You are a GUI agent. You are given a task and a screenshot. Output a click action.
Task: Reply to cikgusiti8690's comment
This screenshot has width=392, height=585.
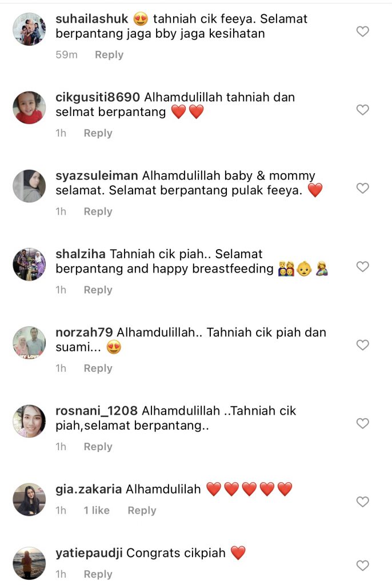point(98,133)
